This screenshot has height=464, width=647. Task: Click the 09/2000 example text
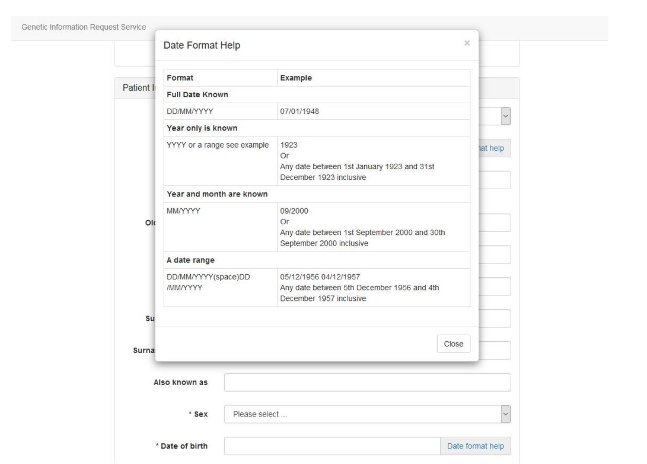click(x=294, y=211)
